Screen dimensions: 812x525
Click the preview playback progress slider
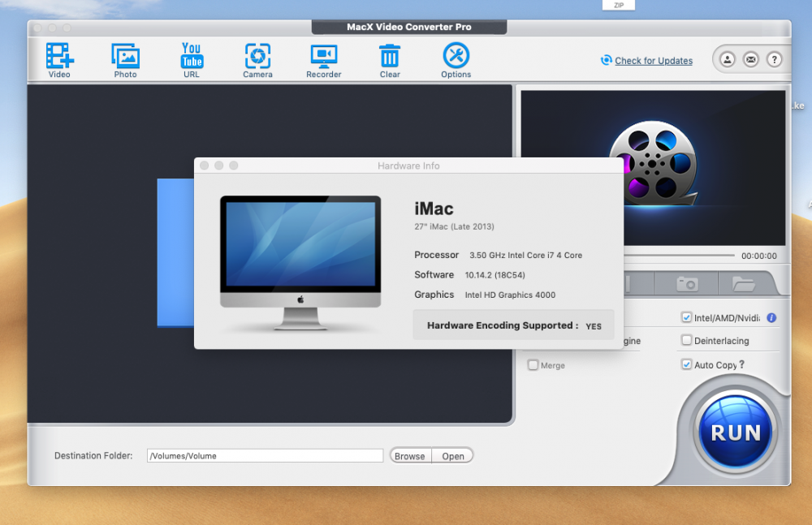pos(679,256)
